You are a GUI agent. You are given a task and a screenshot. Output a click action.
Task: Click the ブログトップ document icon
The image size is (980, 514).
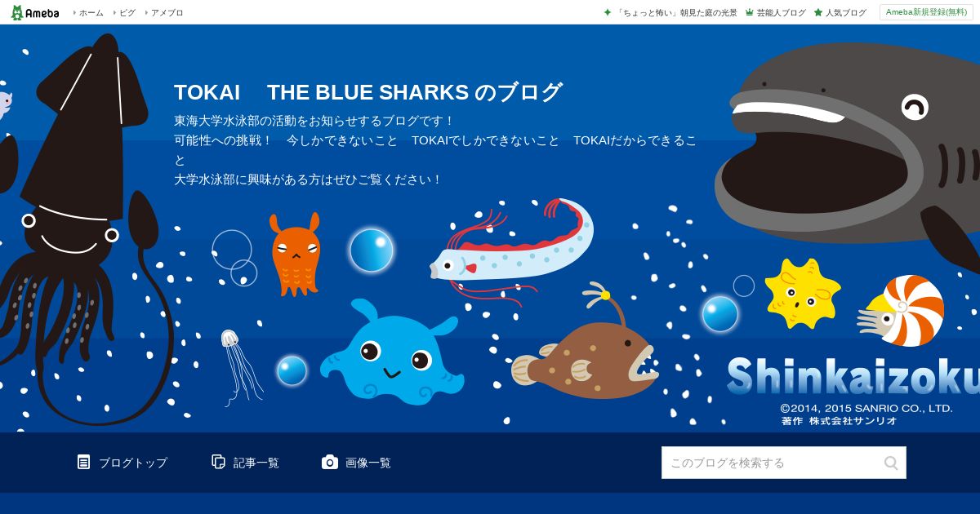(83, 462)
